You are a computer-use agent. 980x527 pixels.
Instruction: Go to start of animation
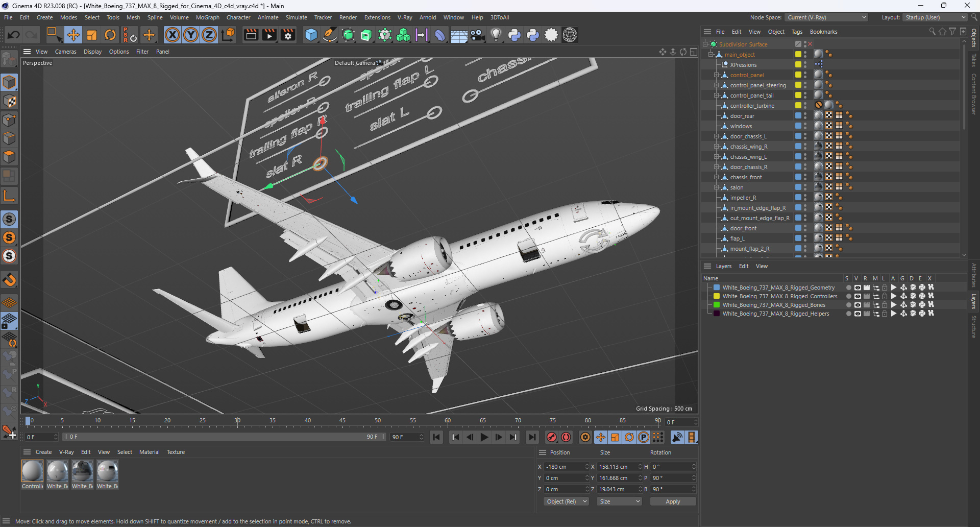(x=436, y=437)
